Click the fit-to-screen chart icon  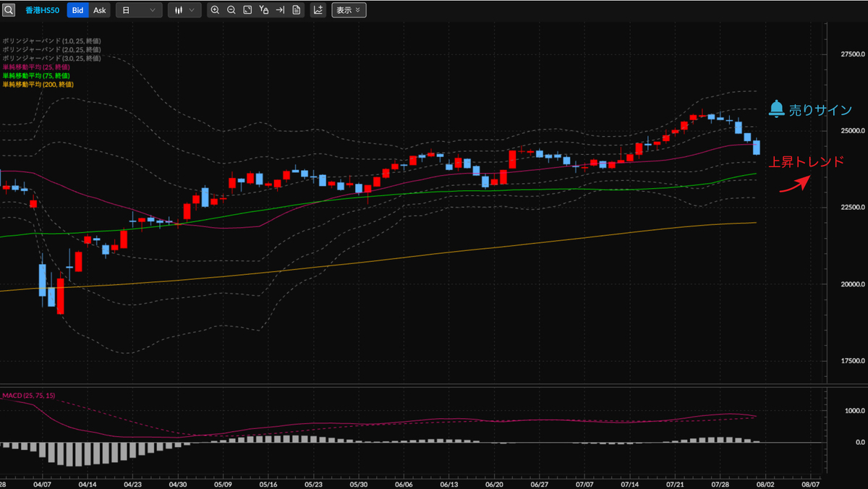pos(247,10)
